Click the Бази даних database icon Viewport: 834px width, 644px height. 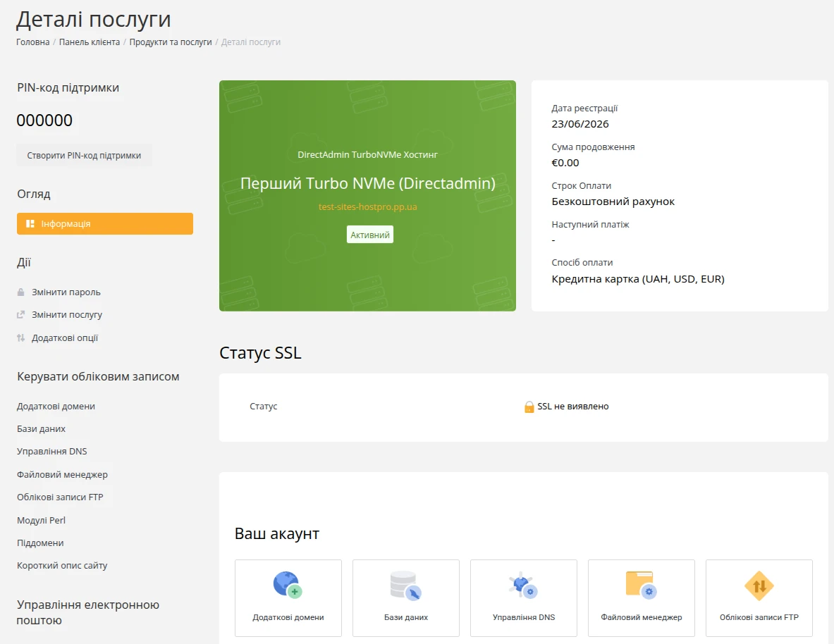406,586
